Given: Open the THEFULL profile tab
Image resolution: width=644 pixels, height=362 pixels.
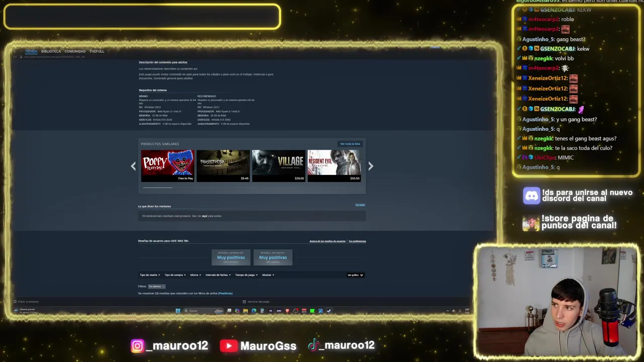Looking at the screenshot, I should point(97,51).
